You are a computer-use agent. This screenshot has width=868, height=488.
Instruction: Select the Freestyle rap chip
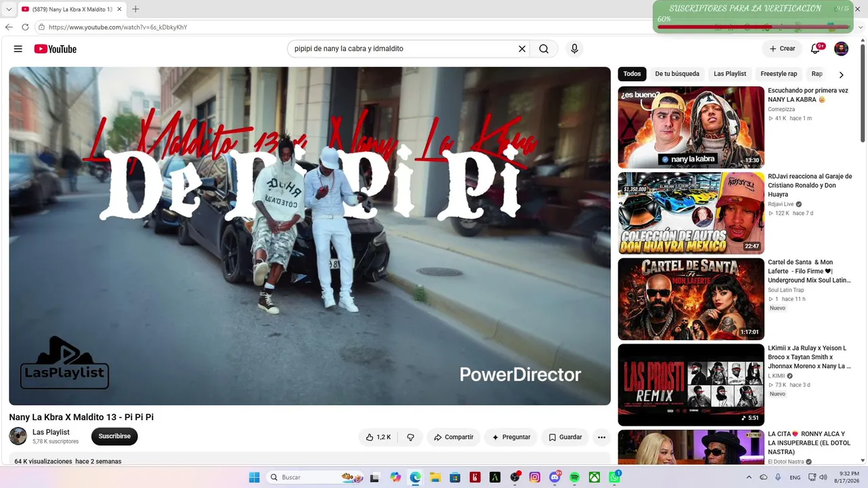778,74
